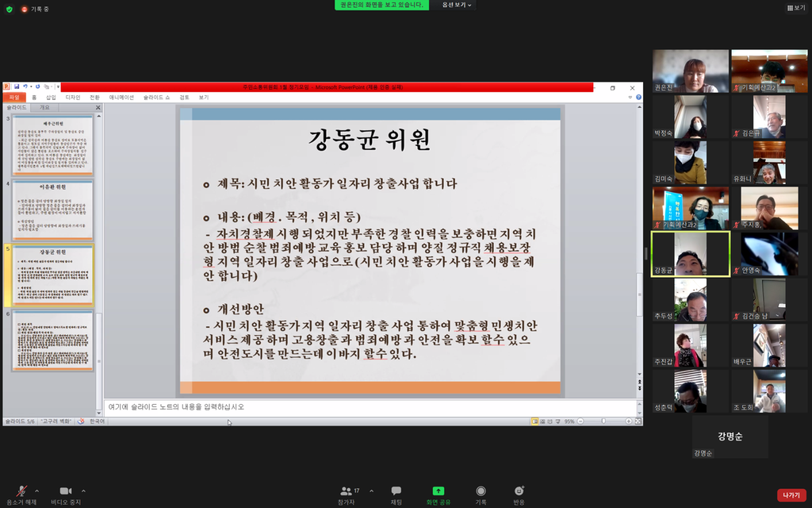Screen dimensions: 812x508
Task: Select highlighted 강동균 video tile
Action: click(691, 254)
